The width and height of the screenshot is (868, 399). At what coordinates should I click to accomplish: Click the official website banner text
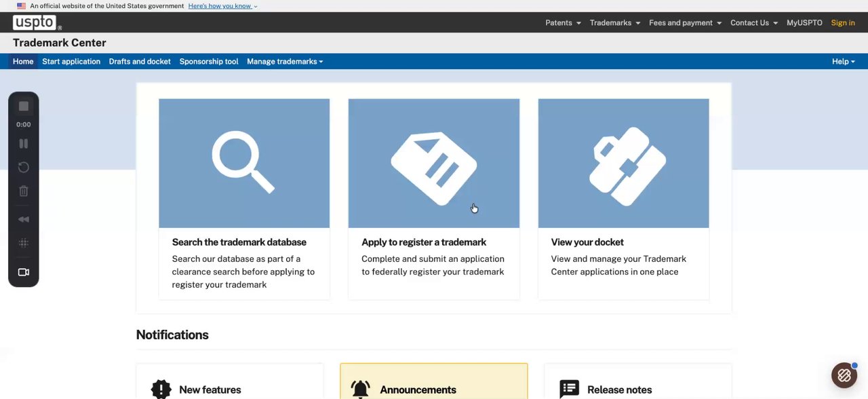tap(107, 6)
